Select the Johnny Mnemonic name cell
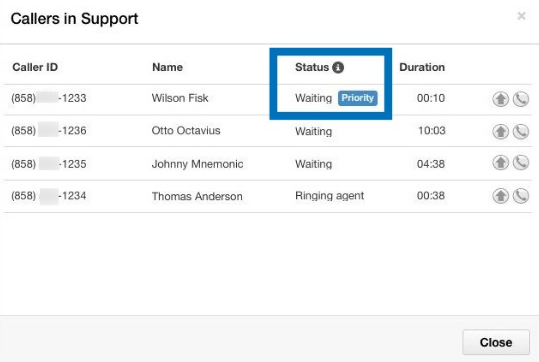The height and width of the screenshot is (362, 539). [197, 164]
